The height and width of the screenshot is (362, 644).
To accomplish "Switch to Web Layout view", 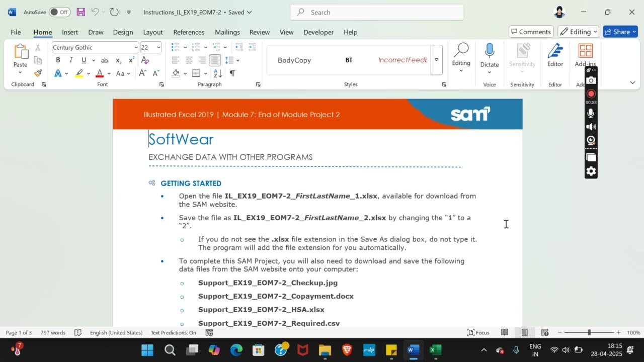I will (544, 332).
